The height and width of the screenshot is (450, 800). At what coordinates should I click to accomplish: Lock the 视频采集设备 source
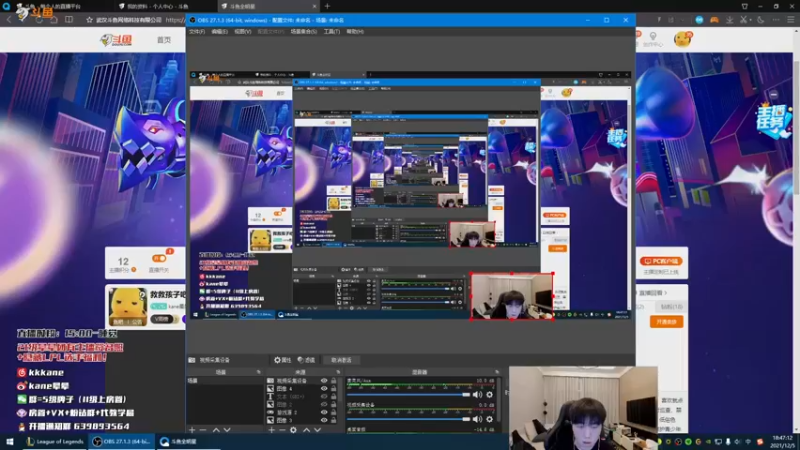[334, 381]
